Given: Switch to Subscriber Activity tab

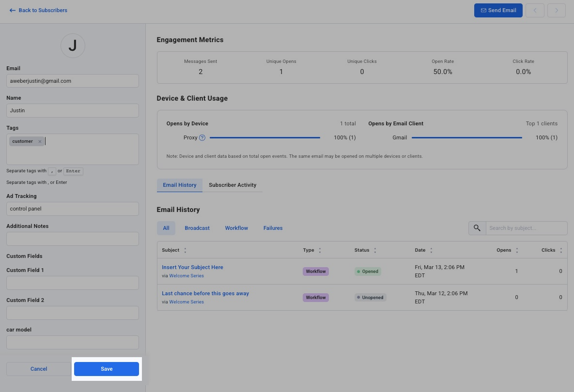Looking at the screenshot, I should (x=233, y=185).
